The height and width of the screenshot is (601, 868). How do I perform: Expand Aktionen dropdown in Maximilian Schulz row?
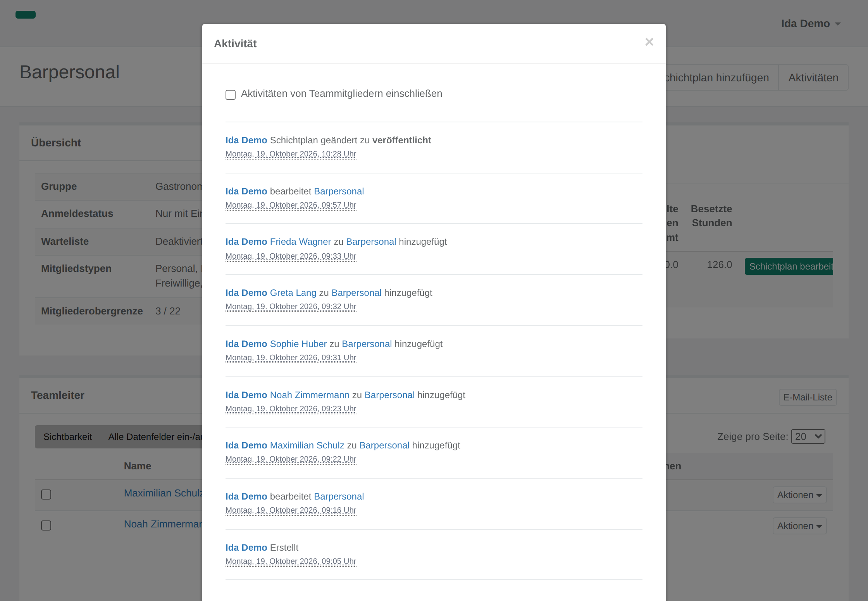[799, 495]
